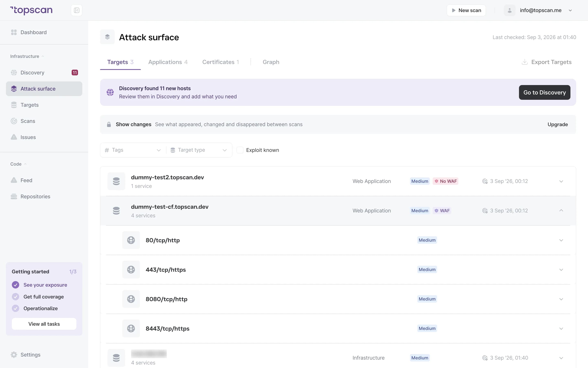
Task: Collapse the sidebar using the panel icon
Action: coord(77,10)
